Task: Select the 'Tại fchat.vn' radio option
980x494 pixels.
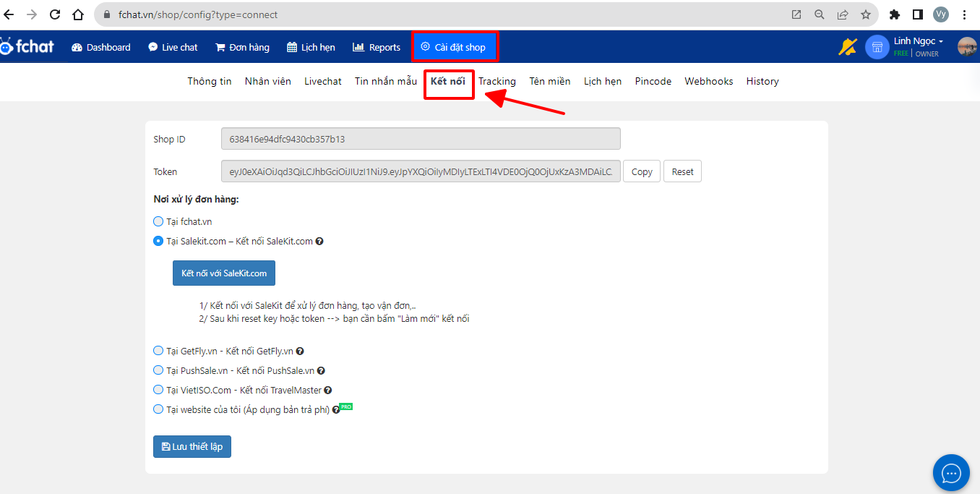Action: pyautogui.click(x=158, y=222)
